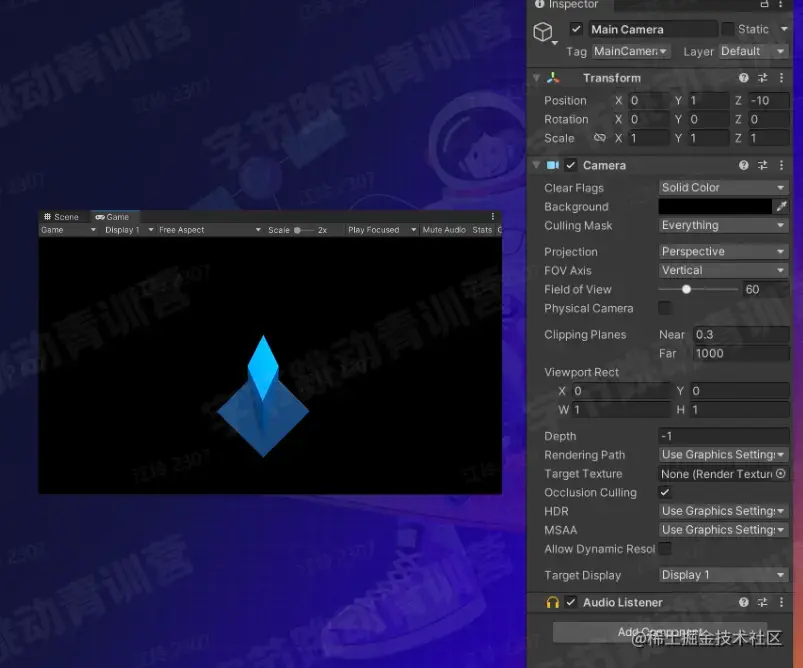Open Camera presets icon

point(763,165)
